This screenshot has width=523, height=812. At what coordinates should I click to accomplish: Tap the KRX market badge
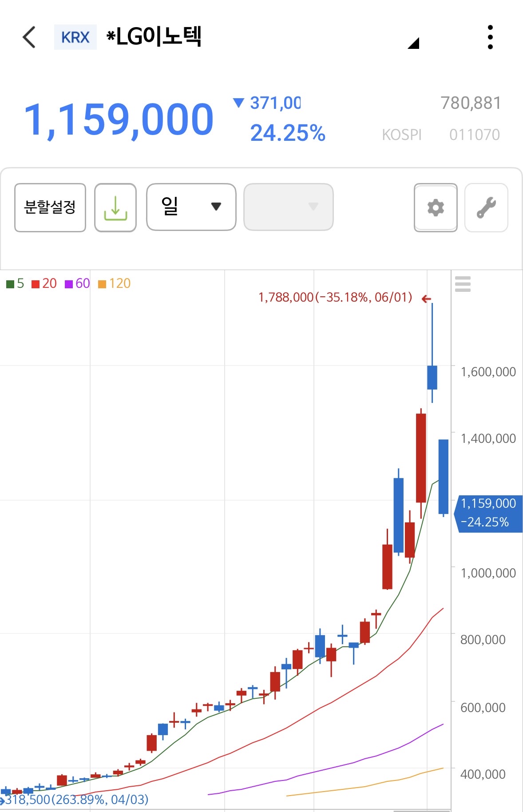(75, 37)
